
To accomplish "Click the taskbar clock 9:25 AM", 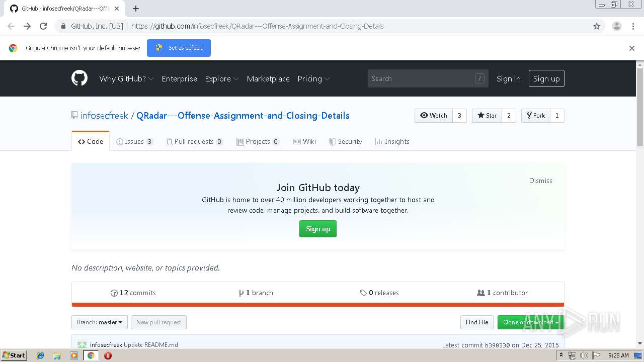I will click(618, 355).
